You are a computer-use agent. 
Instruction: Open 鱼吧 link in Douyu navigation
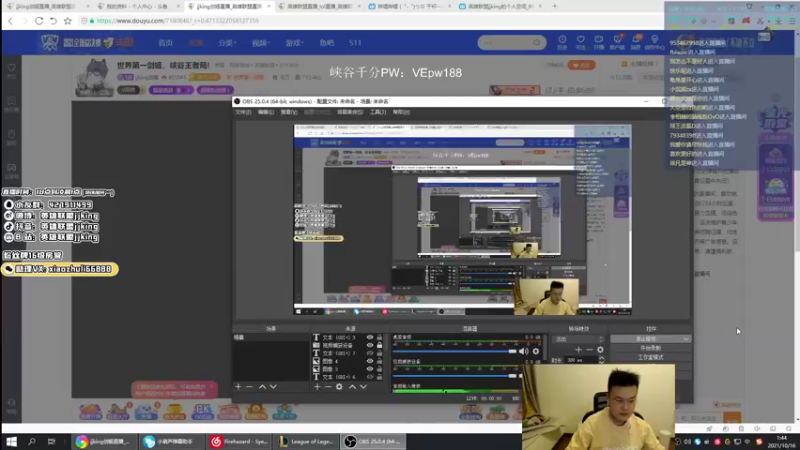327,43
